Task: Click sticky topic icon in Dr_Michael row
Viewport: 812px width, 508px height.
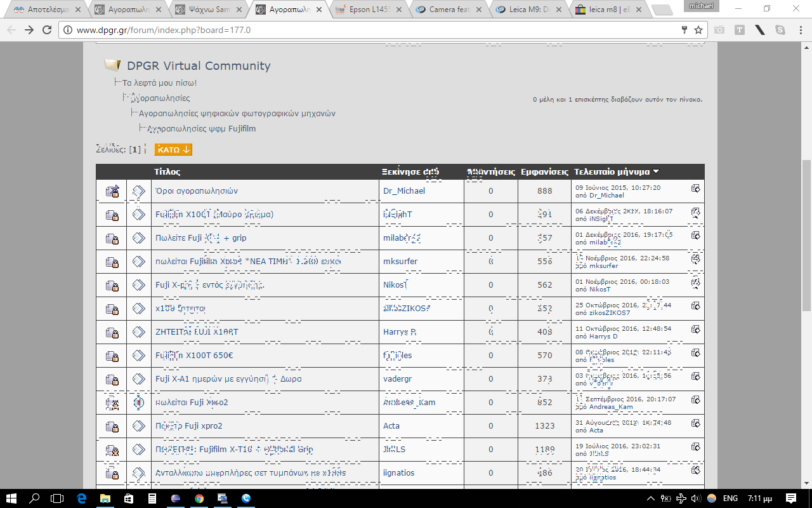Action: pyautogui.click(x=112, y=191)
